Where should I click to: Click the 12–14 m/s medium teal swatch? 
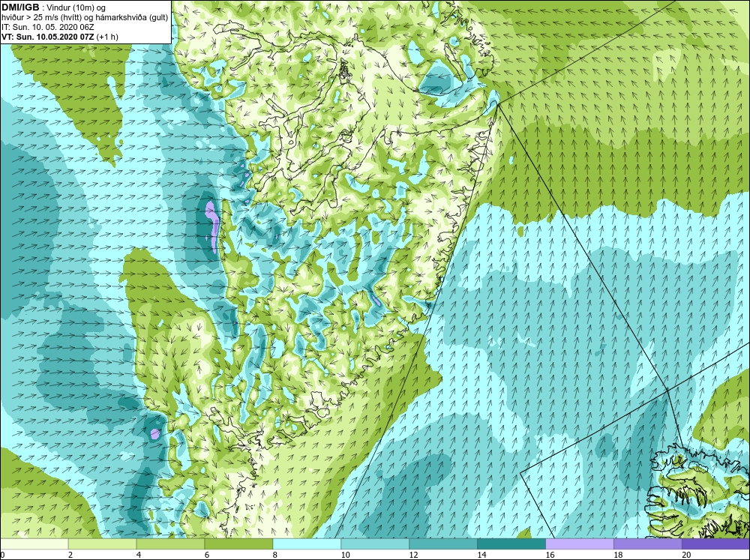pos(443,544)
